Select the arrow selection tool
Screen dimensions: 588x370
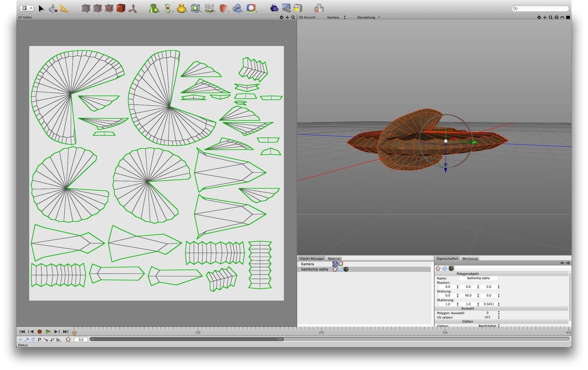coord(41,8)
